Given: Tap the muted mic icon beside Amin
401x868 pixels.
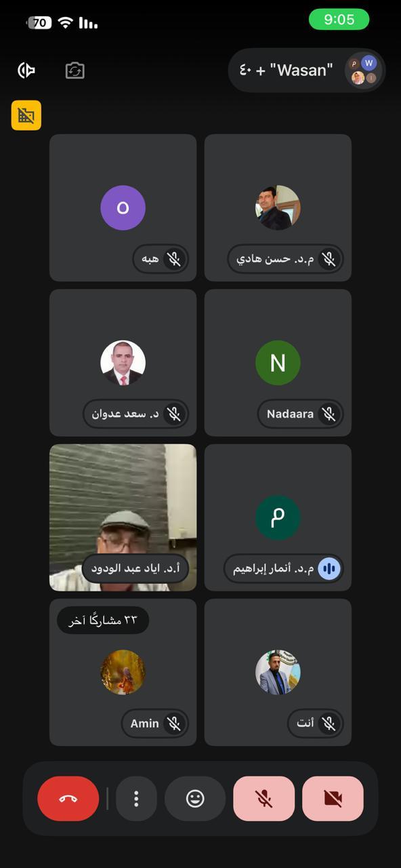Looking at the screenshot, I should tap(174, 724).
